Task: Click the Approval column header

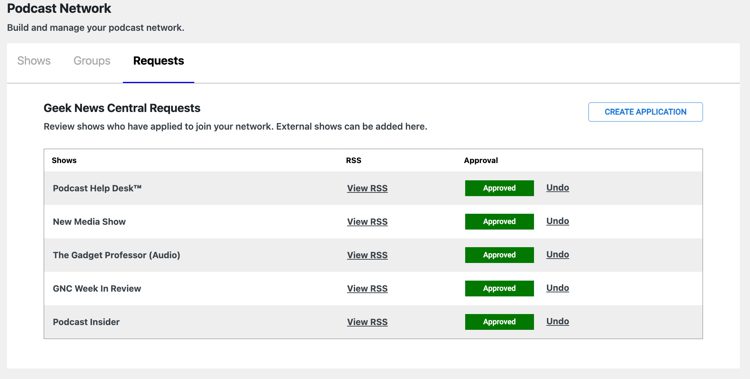Action: click(x=481, y=160)
